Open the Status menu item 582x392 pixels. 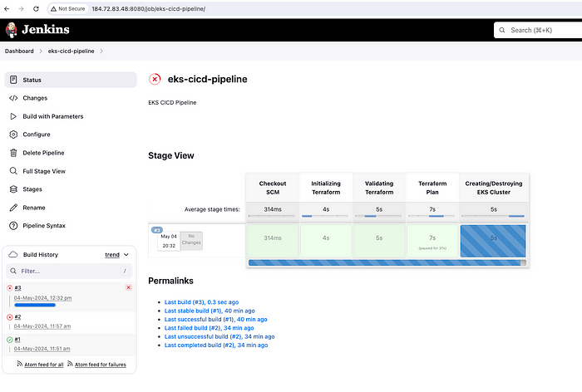click(x=71, y=80)
